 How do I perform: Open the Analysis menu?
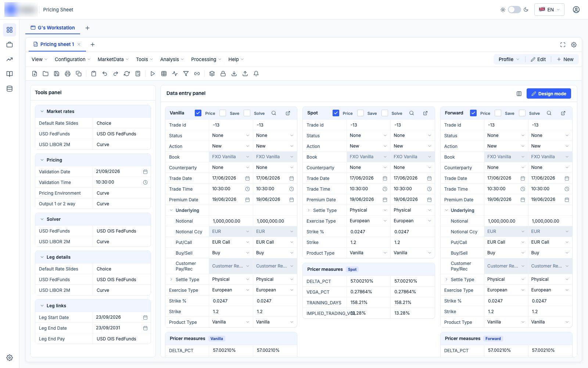coord(172,59)
